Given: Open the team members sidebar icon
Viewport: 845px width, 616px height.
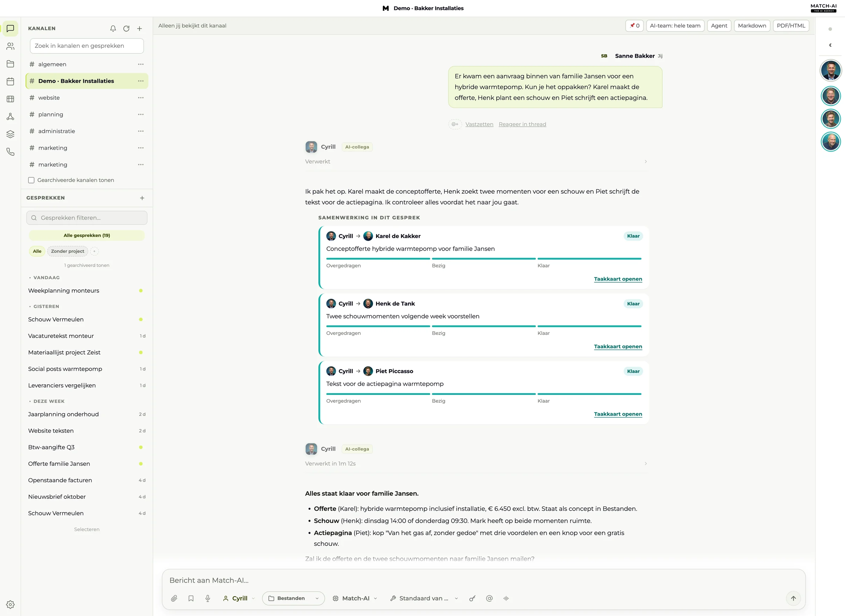Looking at the screenshot, I should point(11,46).
